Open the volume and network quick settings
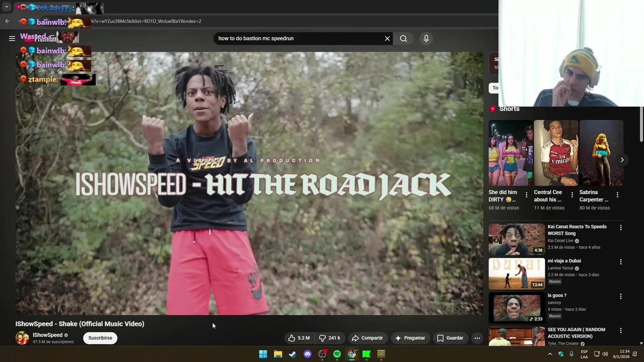The height and width of the screenshot is (362, 644). point(601,354)
